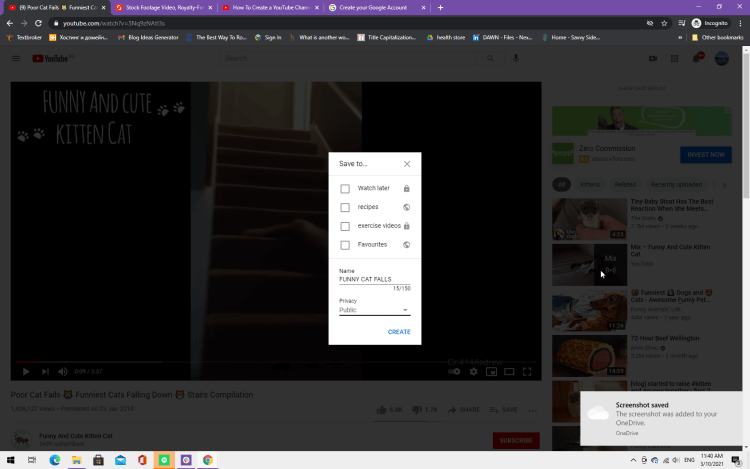This screenshot has height=469, width=750.
Task: Play the video
Action: (26, 371)
